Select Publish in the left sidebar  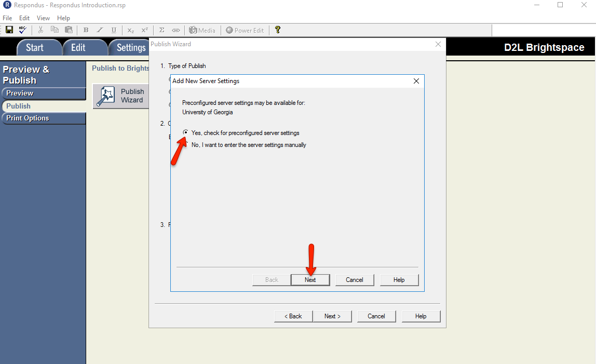pos(44,106)
